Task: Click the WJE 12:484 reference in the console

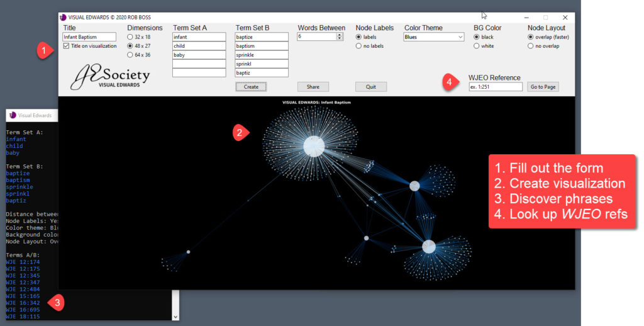Action: tap(23, 289)
